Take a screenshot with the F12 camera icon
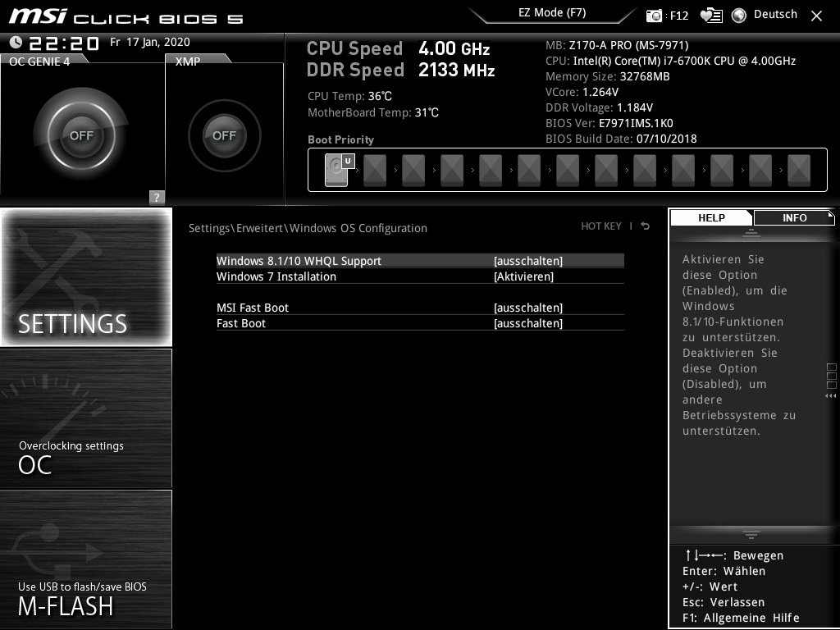 (654, 16)
